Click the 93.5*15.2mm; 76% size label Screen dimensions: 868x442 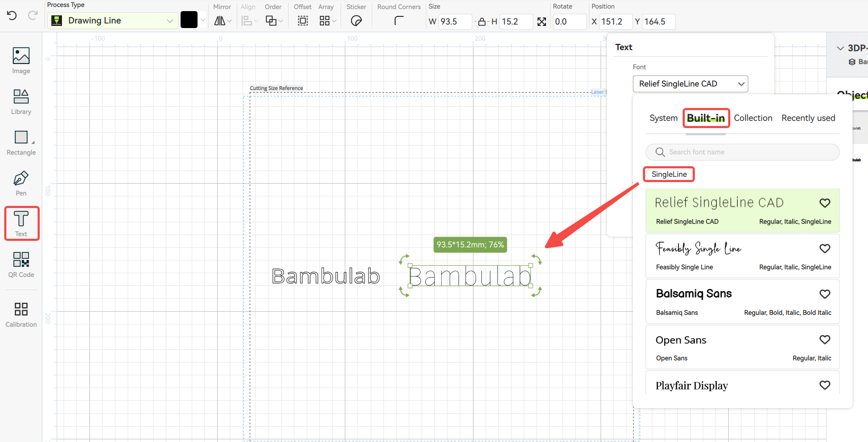[x=470, y=245]
